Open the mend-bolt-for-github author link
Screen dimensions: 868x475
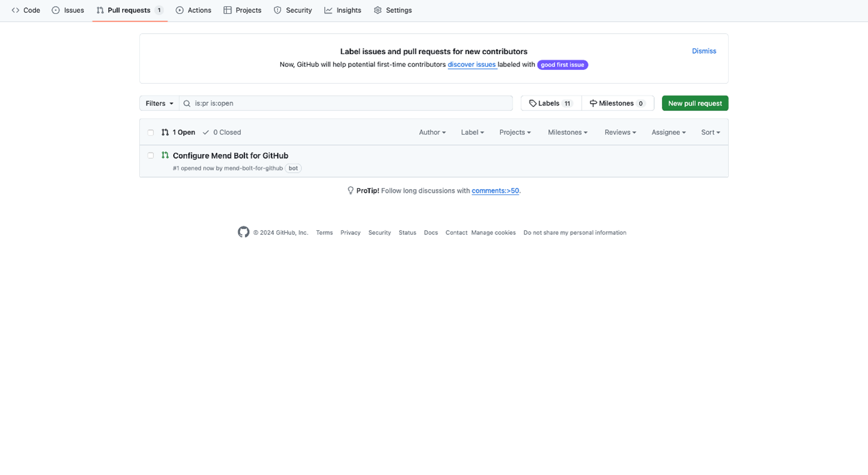click(x=254, y=168)
